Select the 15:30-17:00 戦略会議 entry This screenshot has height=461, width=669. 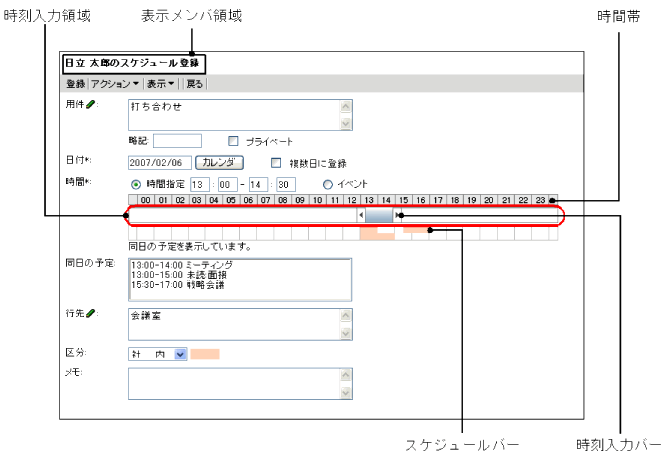pos(177,285)
